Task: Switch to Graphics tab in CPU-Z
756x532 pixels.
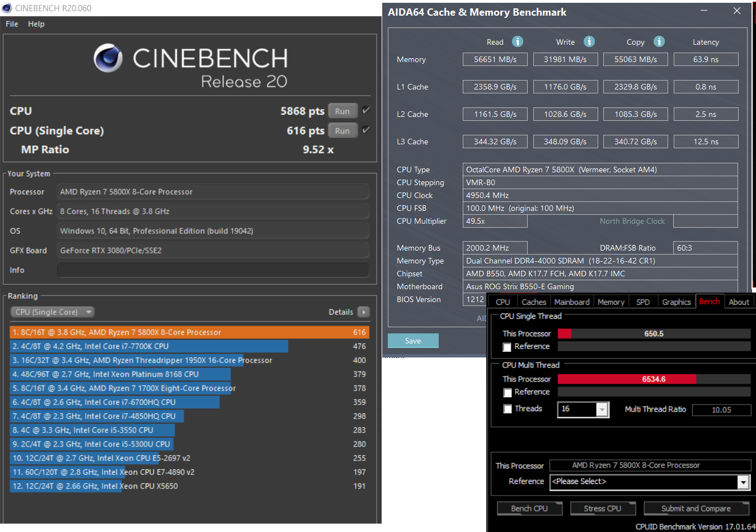Action: click(677, 302)
